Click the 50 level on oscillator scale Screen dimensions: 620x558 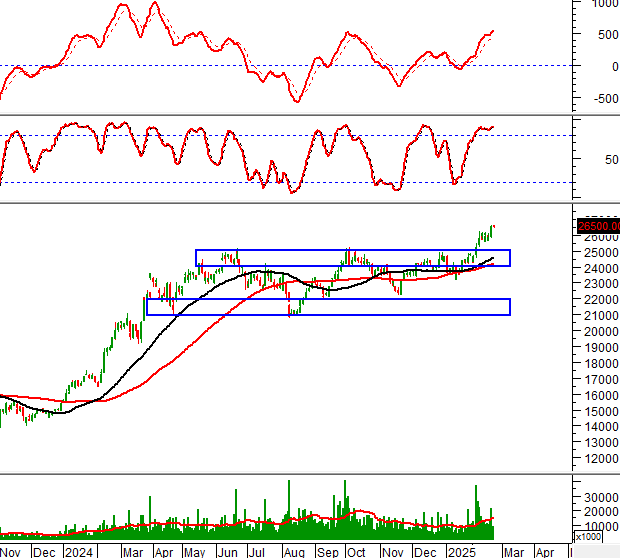coord(611,160)
